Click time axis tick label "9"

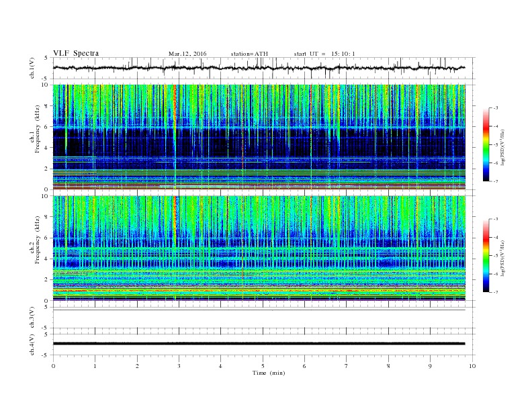pos(430,366)
